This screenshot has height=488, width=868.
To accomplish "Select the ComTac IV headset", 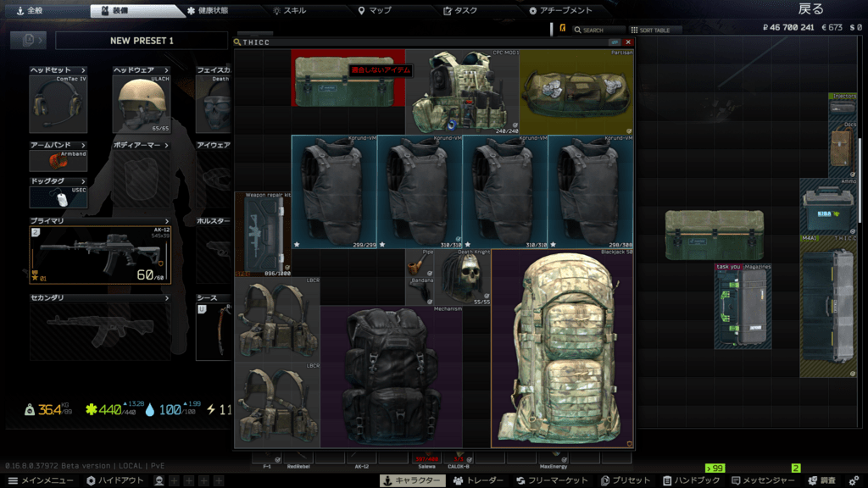I will tap(58, 104).
